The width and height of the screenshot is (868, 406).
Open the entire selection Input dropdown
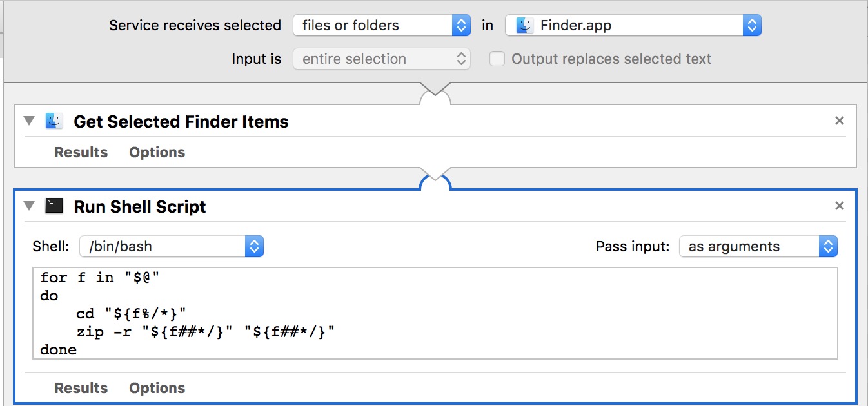pos(382,59)
